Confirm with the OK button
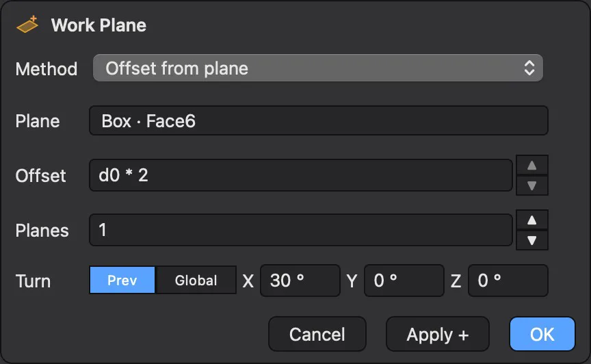591x364 pixels. click(x=542, y=334)
